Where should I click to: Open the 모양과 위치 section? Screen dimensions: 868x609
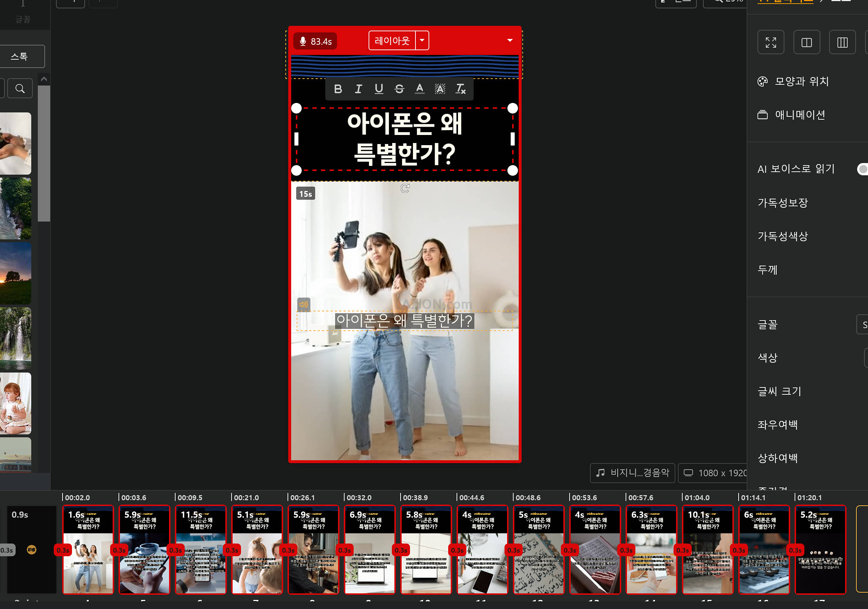pyautogui.click(x=801, y=81)
